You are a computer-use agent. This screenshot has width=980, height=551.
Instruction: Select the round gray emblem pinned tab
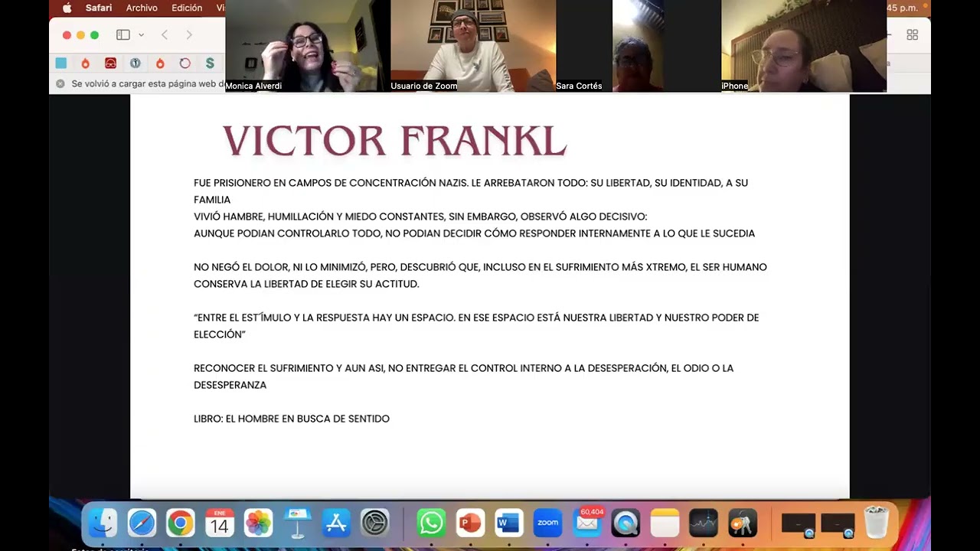tap(136, 63)
